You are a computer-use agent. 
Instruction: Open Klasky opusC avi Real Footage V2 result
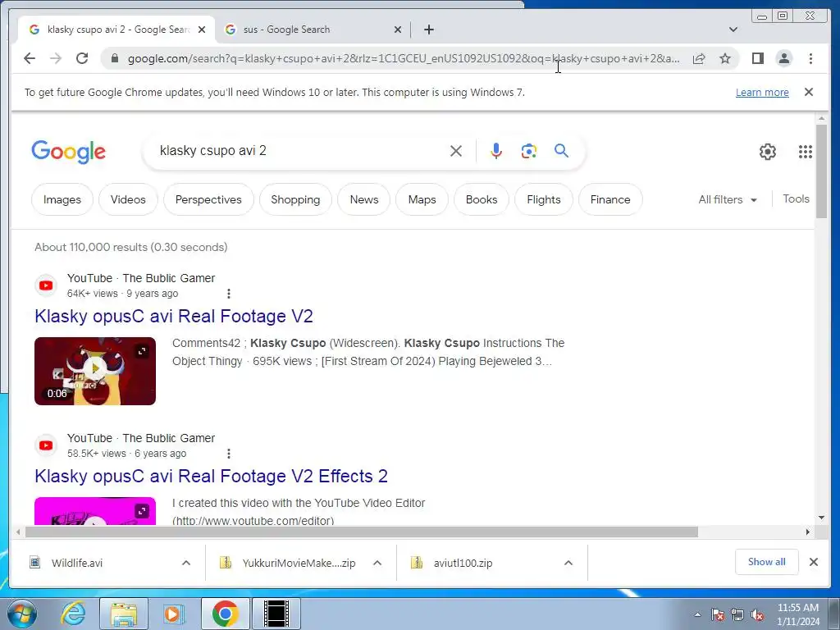174,316
